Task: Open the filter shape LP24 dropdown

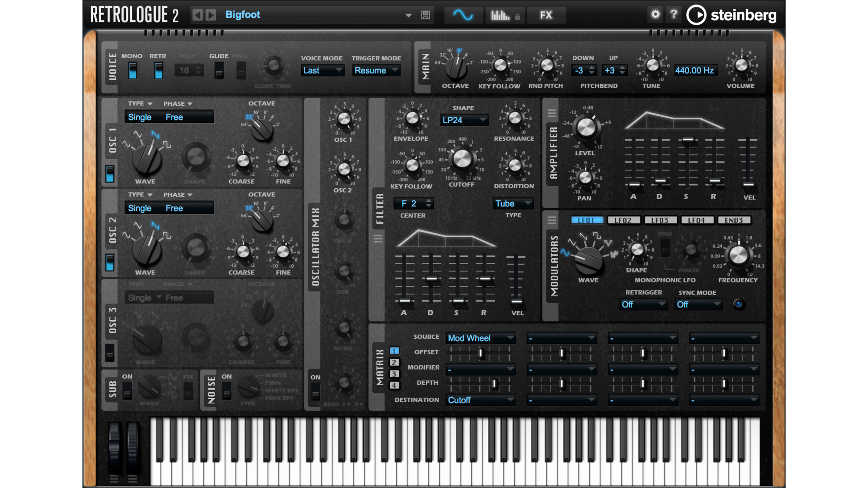Action: pyautogui.click(x=464, y=120)
